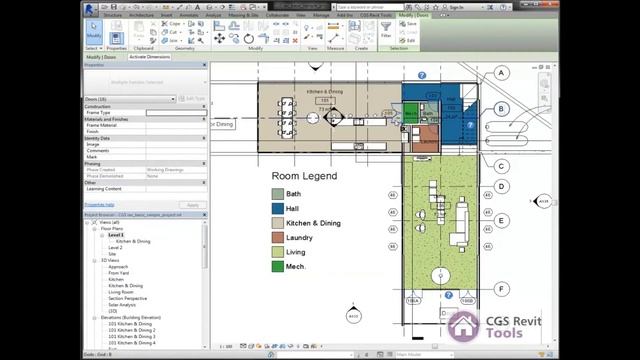Click the Mirror pick axis tool
The image size is (640, 360).
tap(249, 26)
